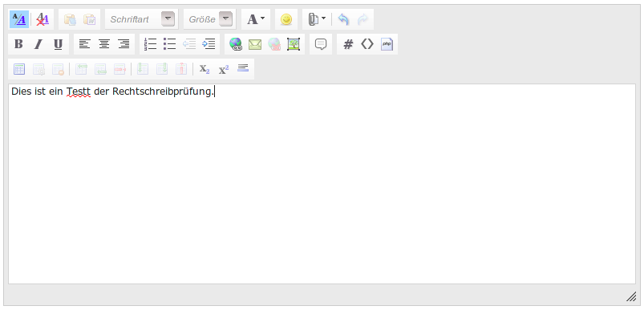Click the editor resize handle corner

(631, 297)
